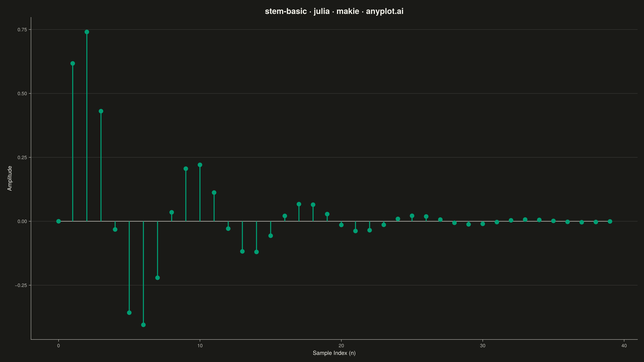Click the stem marker at sample index 1

tap(73, 64)
